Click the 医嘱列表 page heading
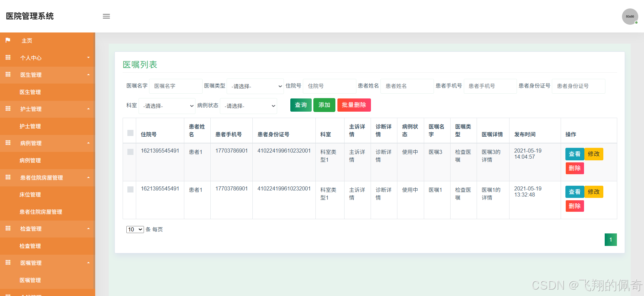Viewport: 644px width, 296px height. pos(140,65)
